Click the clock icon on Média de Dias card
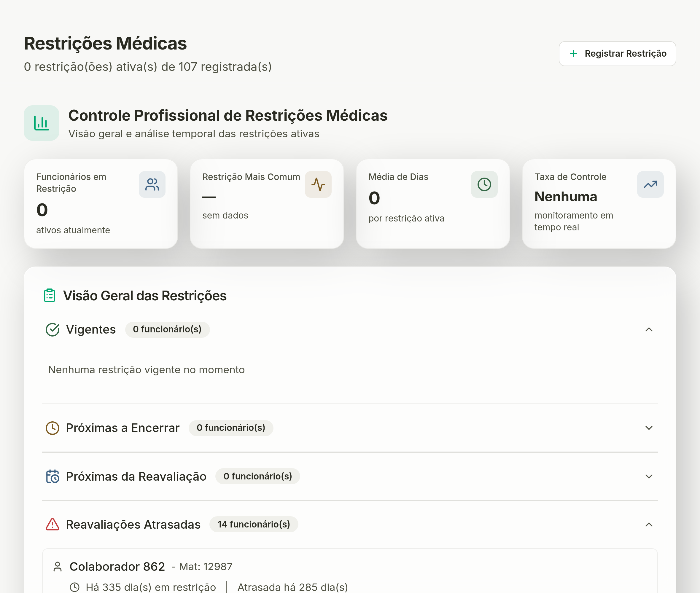700x593 pixels. [484, 184]
